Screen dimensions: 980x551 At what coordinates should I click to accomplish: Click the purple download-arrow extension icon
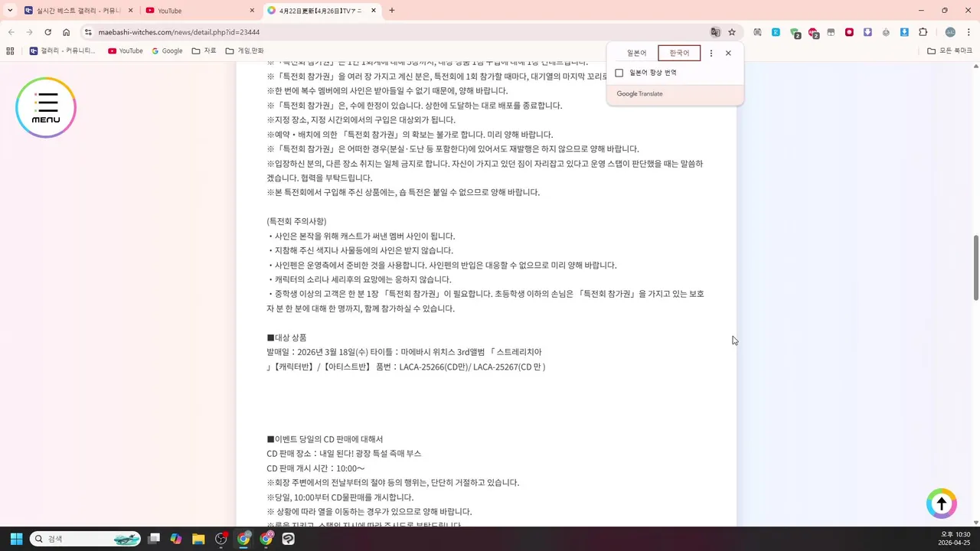click(867, 32)
